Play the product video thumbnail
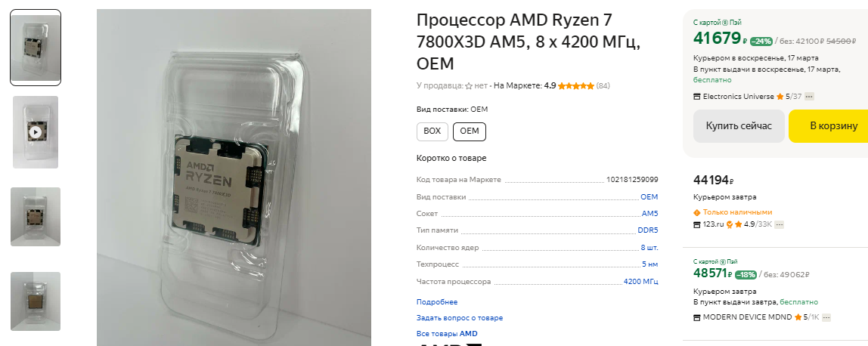This screenshot has width=868, height=346. click(x=36, y=132)
